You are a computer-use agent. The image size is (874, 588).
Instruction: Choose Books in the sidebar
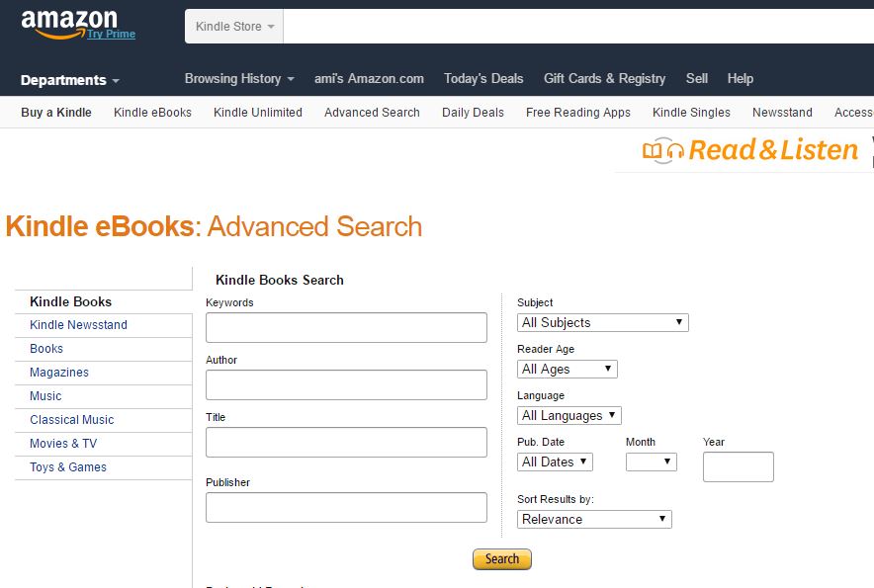click(46, 348)
